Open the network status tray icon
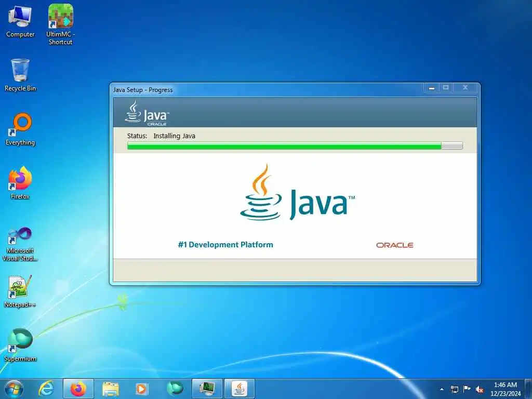This screenshot has height=399, width=532. click(455, 389)
